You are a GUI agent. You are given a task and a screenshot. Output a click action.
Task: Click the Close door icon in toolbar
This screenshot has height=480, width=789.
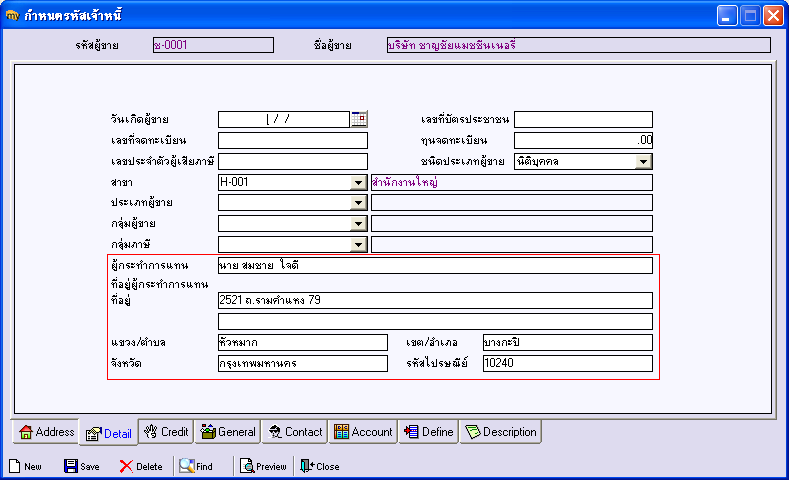click(307, 466)
